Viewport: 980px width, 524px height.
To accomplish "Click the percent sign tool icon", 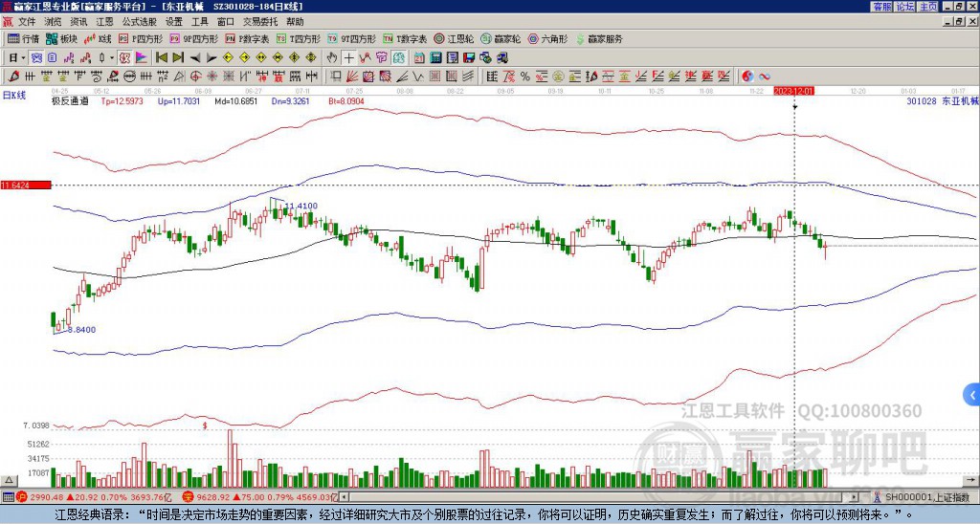I will [525, 76].
